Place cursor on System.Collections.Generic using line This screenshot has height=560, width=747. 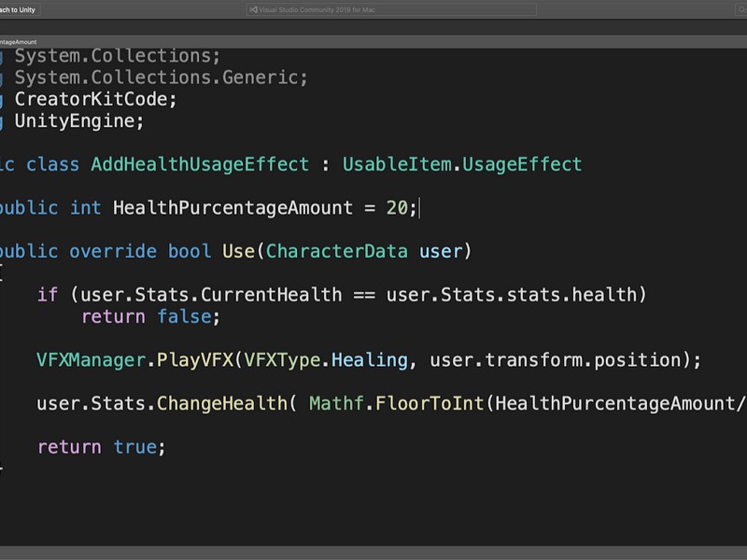[x=161, y=78]
